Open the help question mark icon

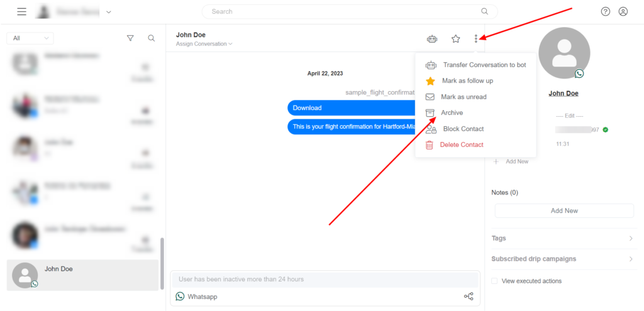pyautogui.click(x=606, y=11)
